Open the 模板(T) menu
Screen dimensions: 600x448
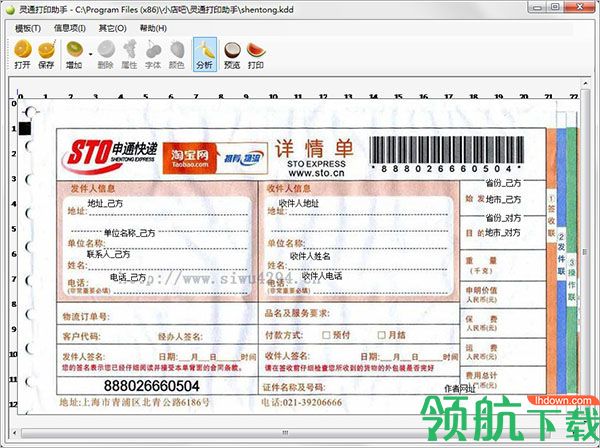coord(28,28)
